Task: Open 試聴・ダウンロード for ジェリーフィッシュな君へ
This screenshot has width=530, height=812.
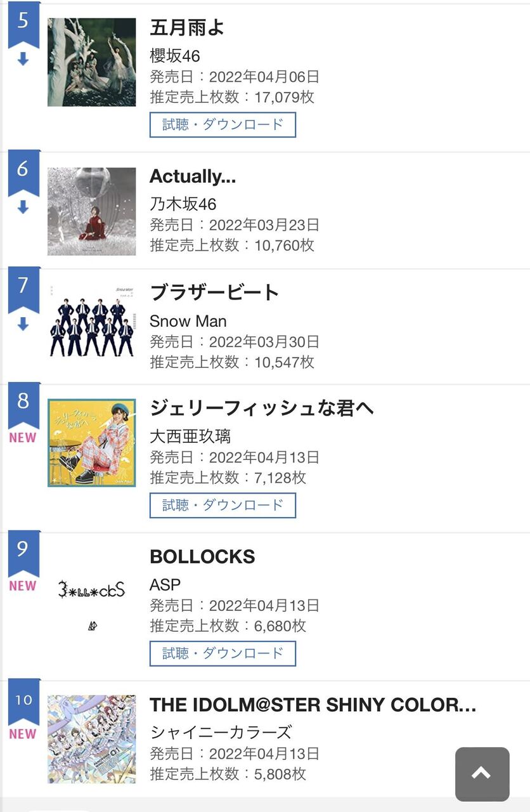Action: [x=223, y=505]
